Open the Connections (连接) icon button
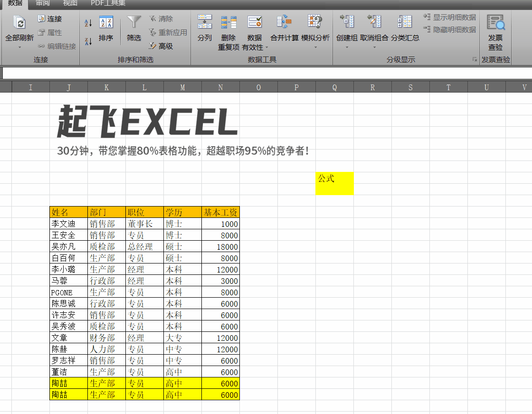The image size is (532, 414). (41, 19)
